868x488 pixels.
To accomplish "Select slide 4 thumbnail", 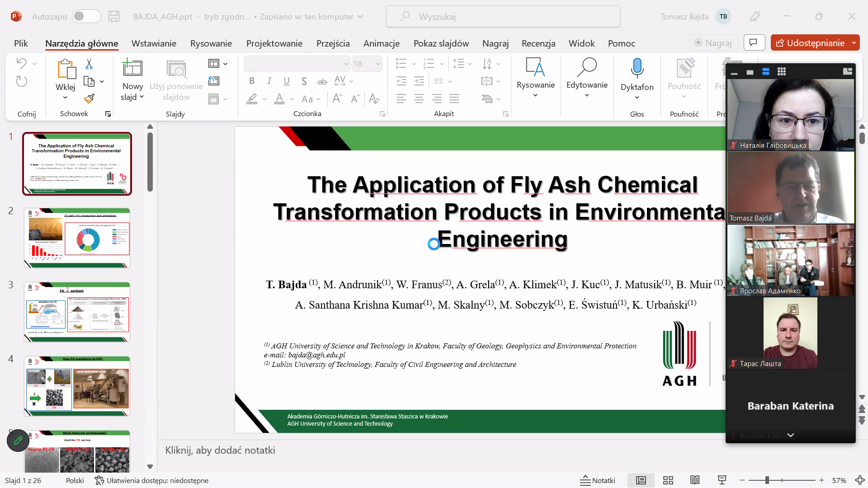I will pyautogui.click(x=77, y=386).
